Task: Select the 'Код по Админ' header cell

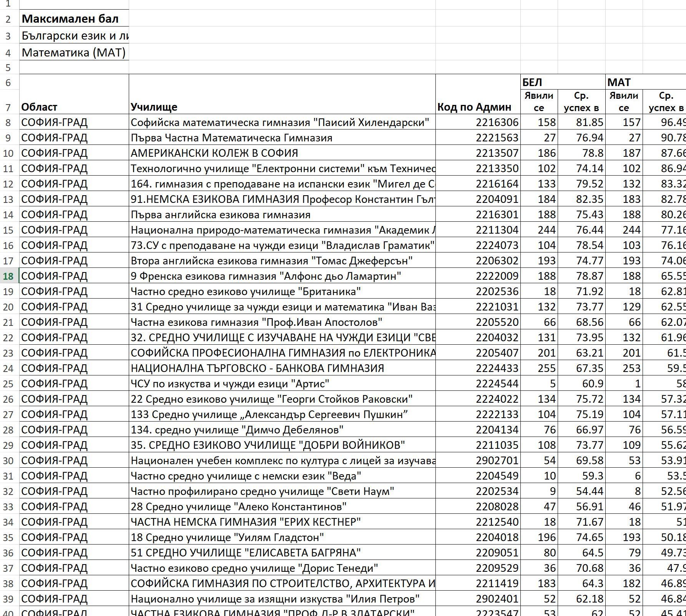Action: [x=478, y=94]
